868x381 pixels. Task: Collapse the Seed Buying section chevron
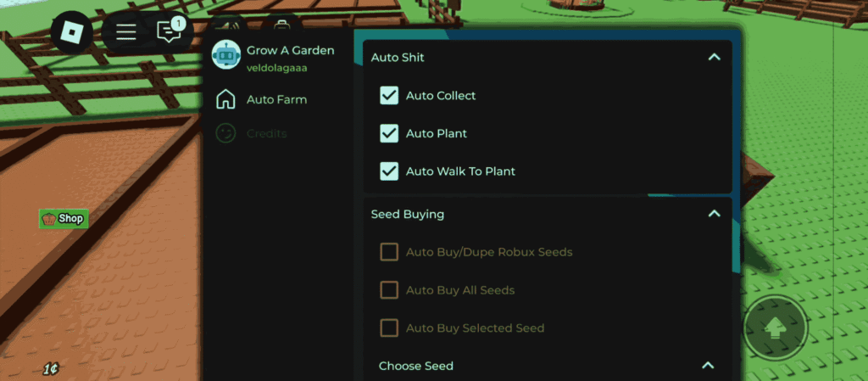pyautogui.click(x=714, y=214)
